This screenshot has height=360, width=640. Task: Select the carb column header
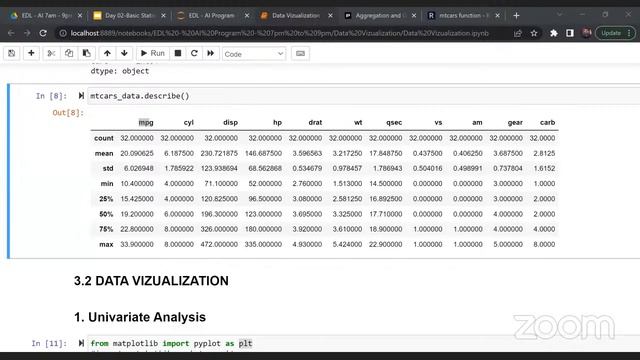click(x=547, y=122)
